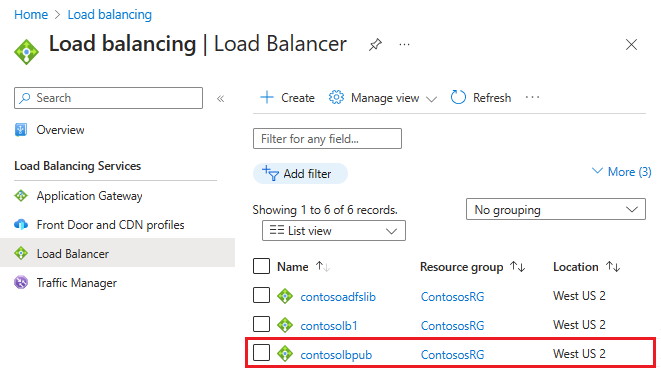Screen dimensions: 661x368
Task: Open ContososRG for contosoadfslib row
Action: (452, 297)
